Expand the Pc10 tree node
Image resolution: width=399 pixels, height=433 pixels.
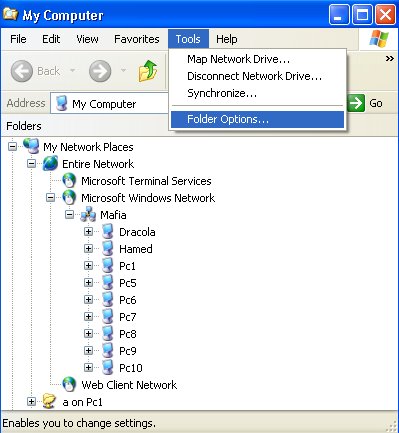pos(88,367)
